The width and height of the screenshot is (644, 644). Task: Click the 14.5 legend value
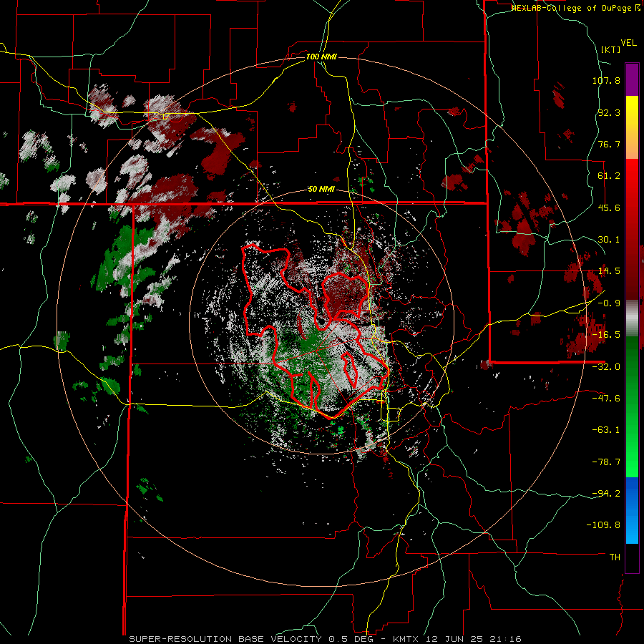coord(609,271)
